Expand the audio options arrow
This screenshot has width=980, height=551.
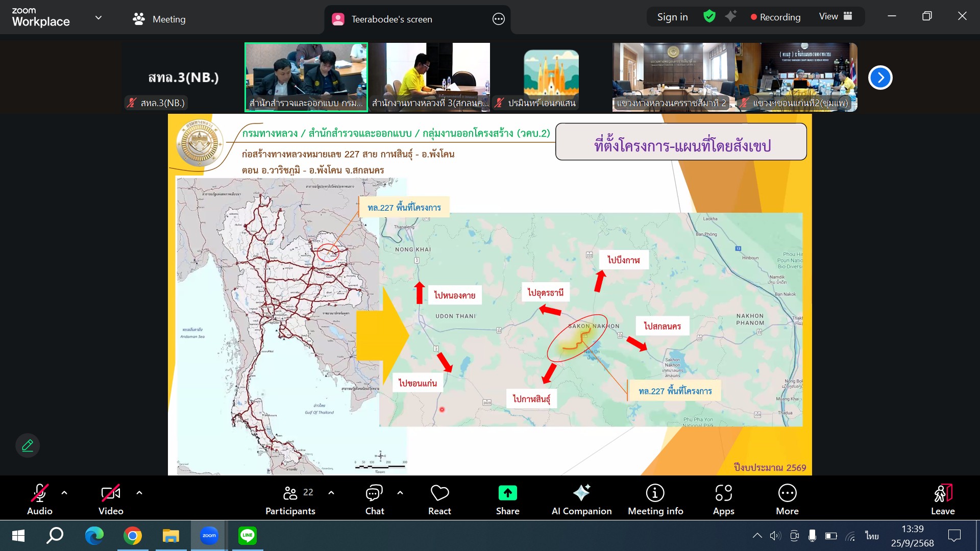click(64, 493)
